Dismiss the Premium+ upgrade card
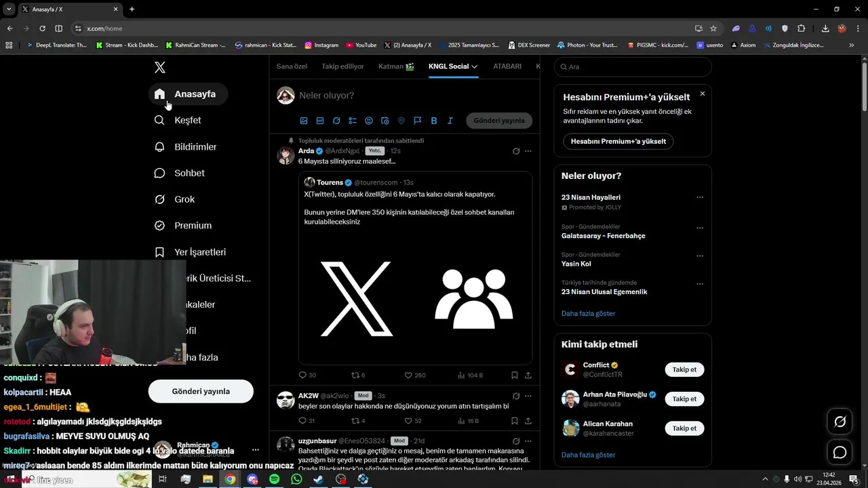Screen dimensions: 868x488 coord(703,94)
